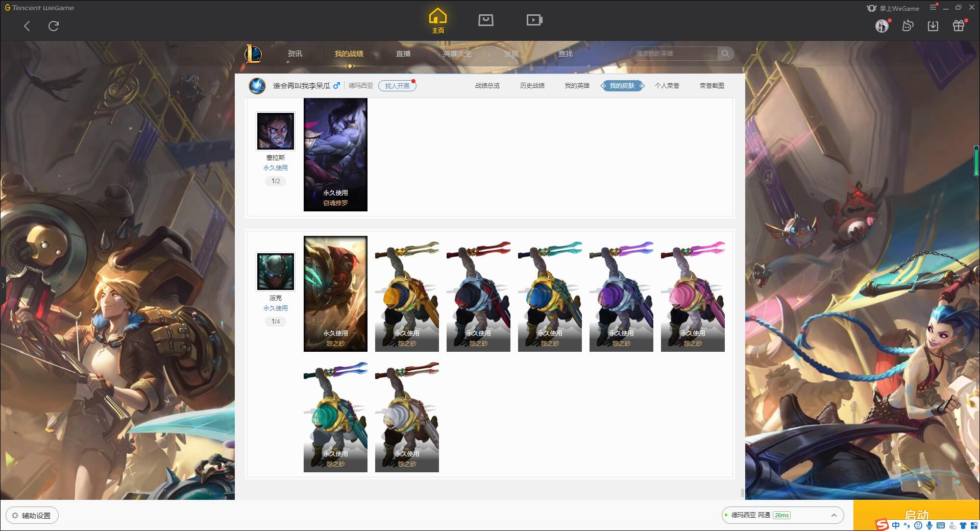Click the Tencent WeGame logo
Image resolution: width=980 pixels, height=531 pixels.
(39, 8)
